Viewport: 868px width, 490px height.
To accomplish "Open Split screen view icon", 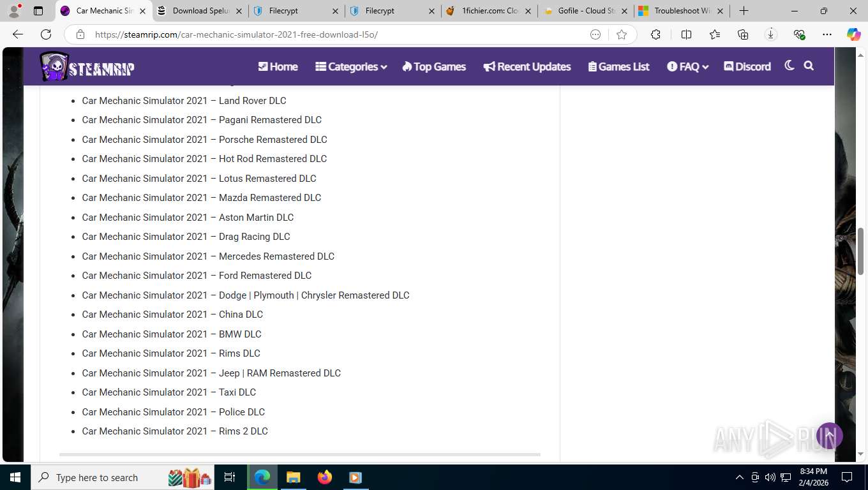I will (x=686, y=34).
